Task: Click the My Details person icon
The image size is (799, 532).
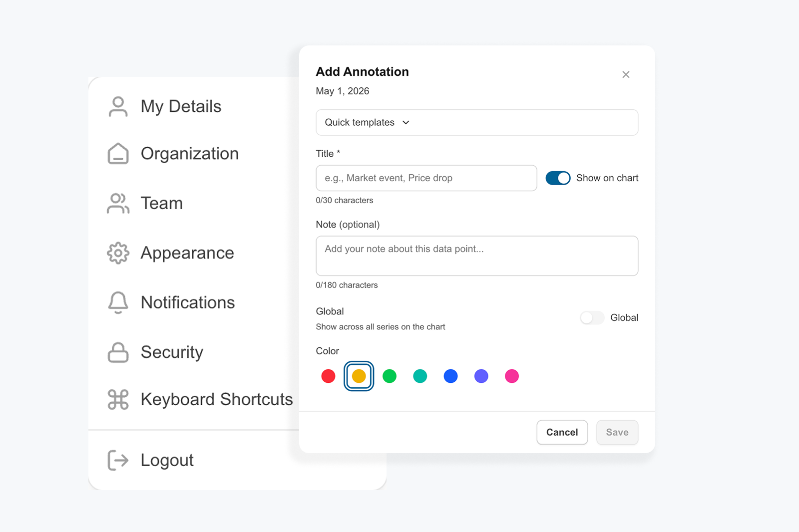Action: (118, 106)
